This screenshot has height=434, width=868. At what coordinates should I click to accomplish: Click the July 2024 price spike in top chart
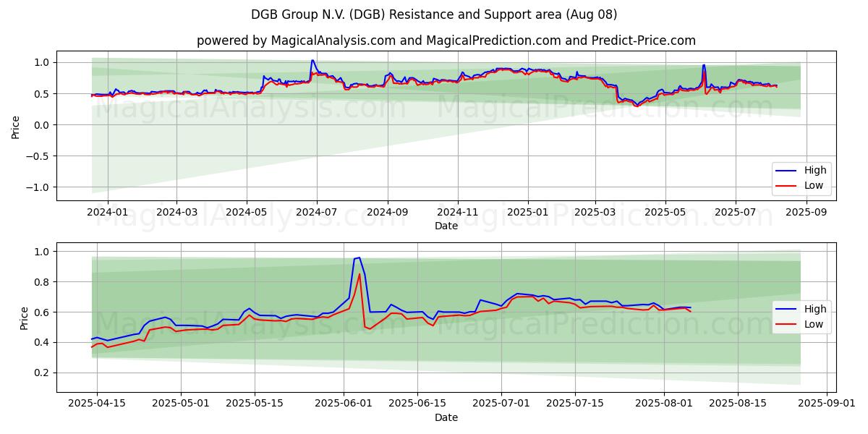pos(312,61)
